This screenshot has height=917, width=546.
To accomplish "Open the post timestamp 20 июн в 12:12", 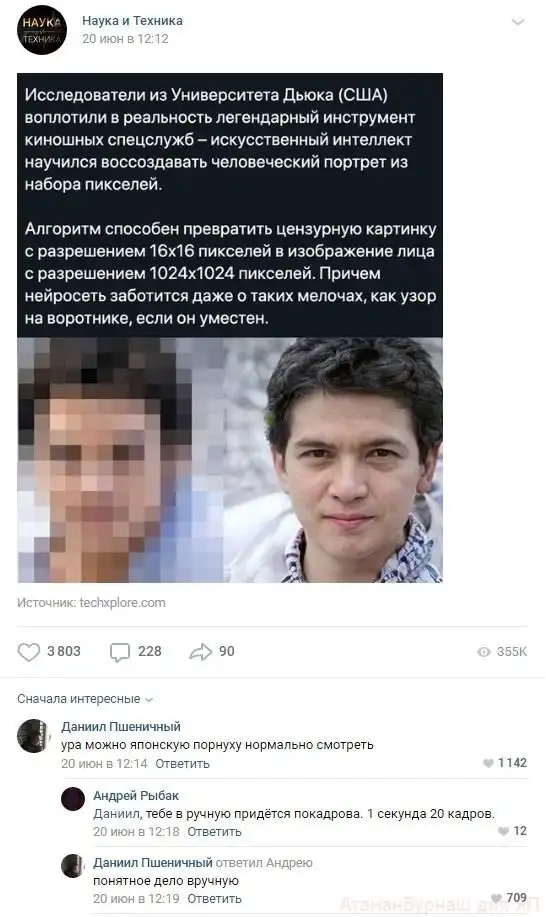I will [x=125, y=39].
